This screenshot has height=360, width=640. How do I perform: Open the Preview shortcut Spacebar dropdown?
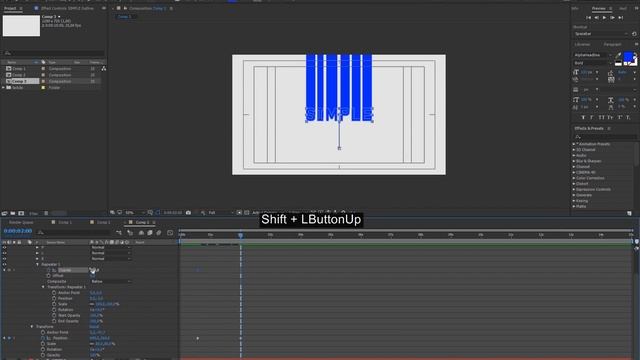click(601, 34)
